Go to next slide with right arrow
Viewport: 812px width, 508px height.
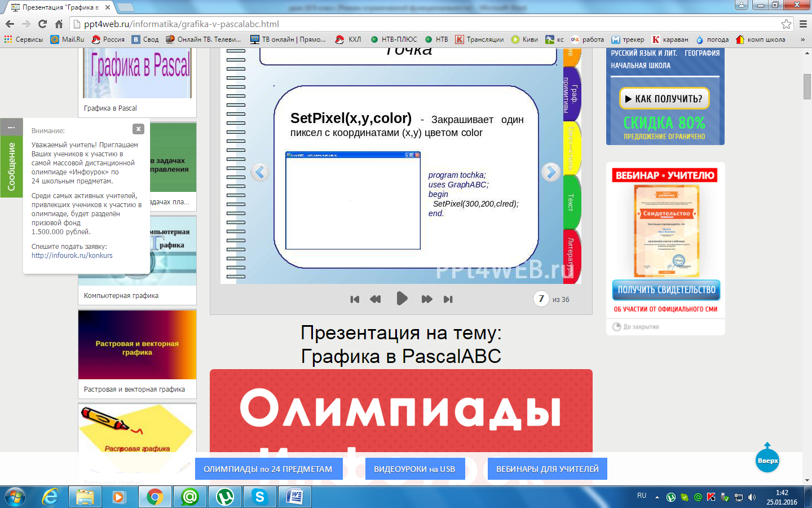[551, 172]
